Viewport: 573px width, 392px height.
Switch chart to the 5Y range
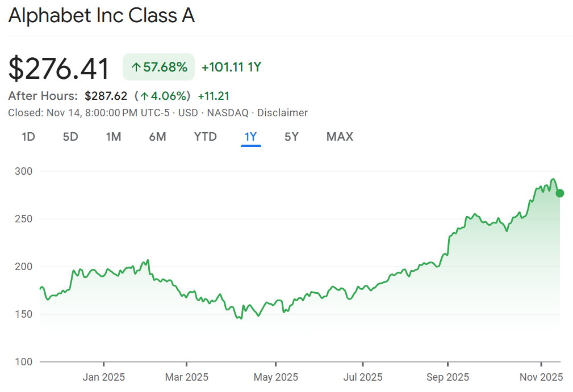click(x=291, y=137)
